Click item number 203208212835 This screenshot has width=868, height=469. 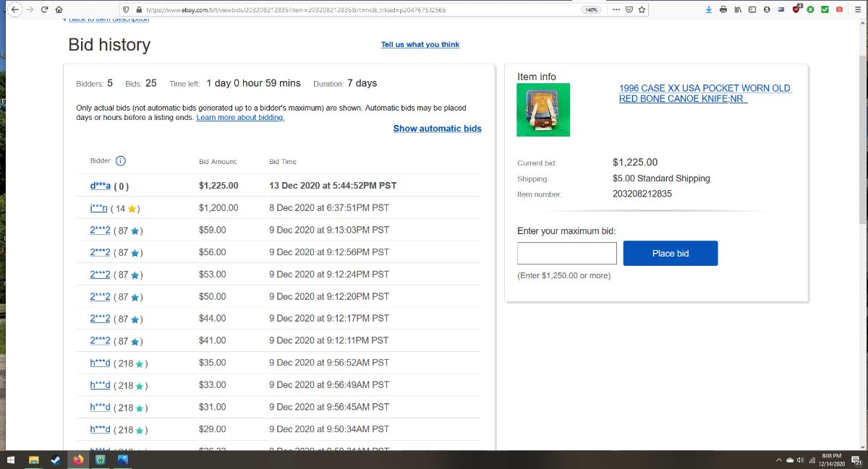coord(642,194)
